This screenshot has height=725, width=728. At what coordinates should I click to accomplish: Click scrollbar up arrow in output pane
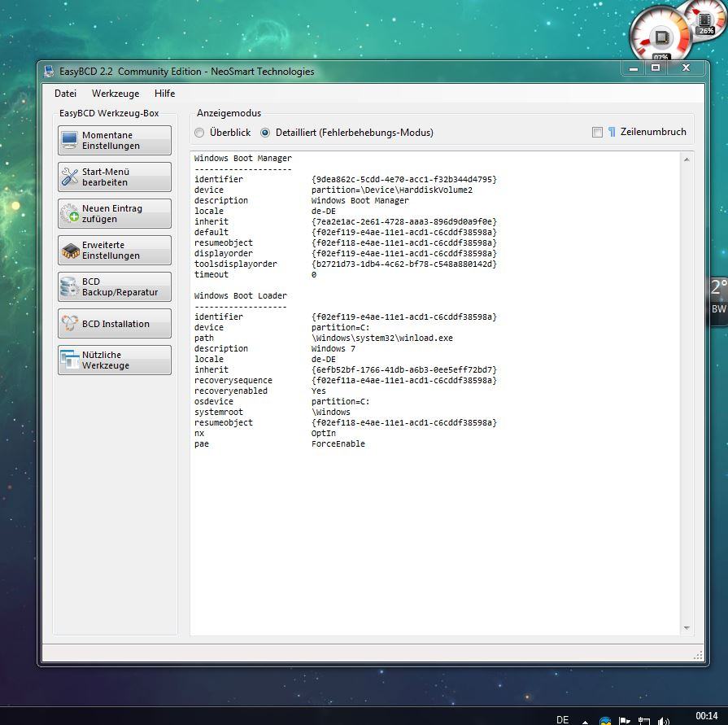pos(687,159)
